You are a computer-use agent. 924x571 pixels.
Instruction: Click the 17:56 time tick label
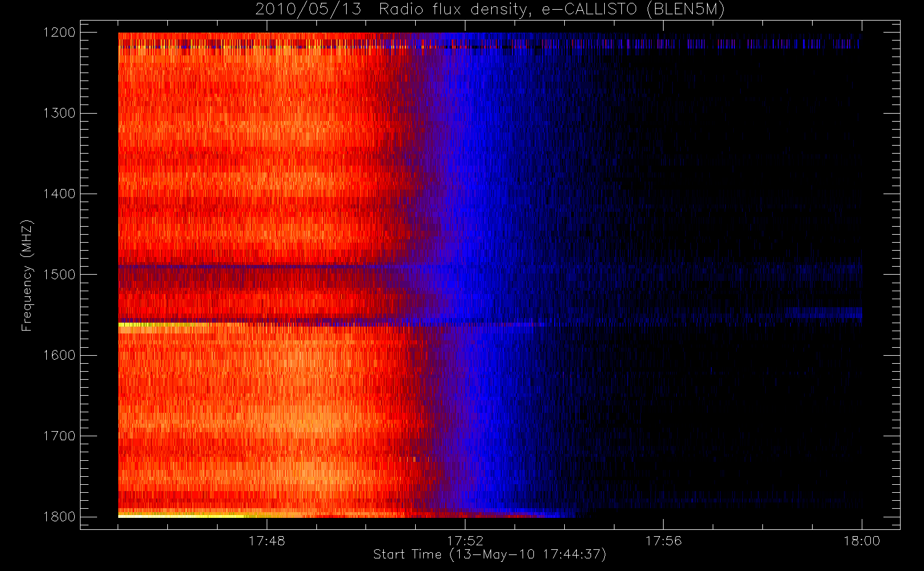[x=664, y=541]
